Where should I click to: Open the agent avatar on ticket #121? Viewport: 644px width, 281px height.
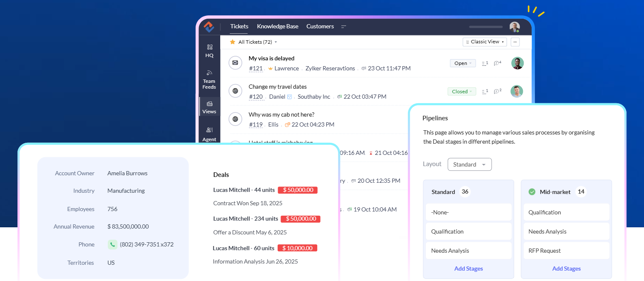pos(517,63)
